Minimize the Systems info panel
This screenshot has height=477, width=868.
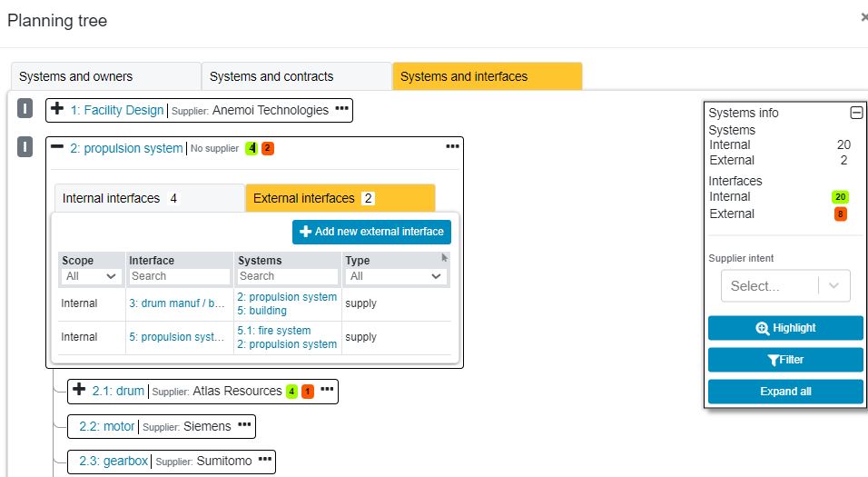[x=856, y=113]
